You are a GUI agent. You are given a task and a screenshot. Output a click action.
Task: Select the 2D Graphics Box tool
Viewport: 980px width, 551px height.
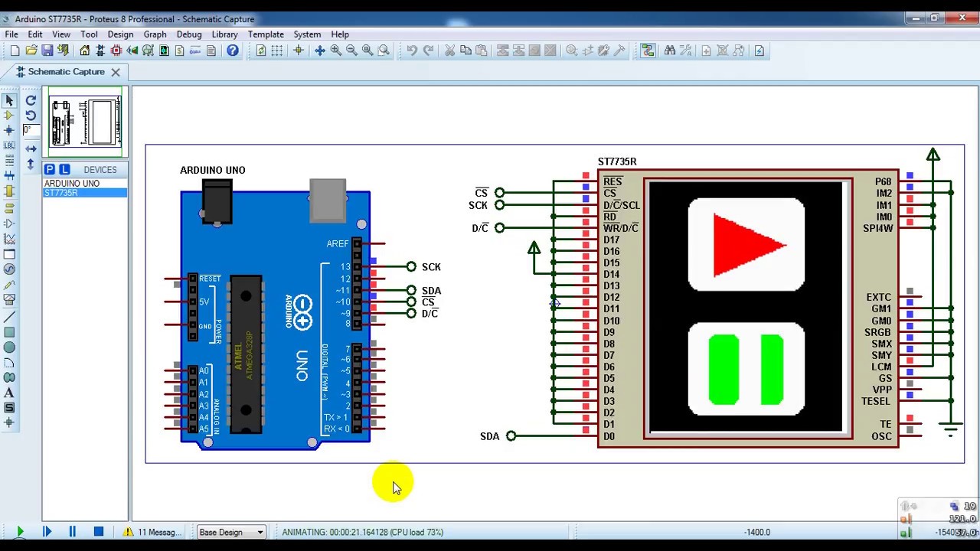click(x=9, y=332)
